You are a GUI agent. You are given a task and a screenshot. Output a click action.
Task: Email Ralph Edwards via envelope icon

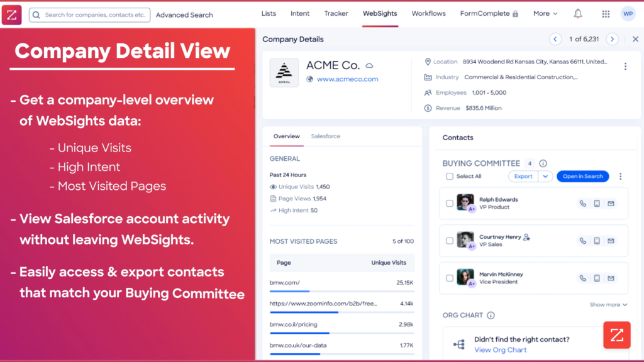click(x=611, y=204)
